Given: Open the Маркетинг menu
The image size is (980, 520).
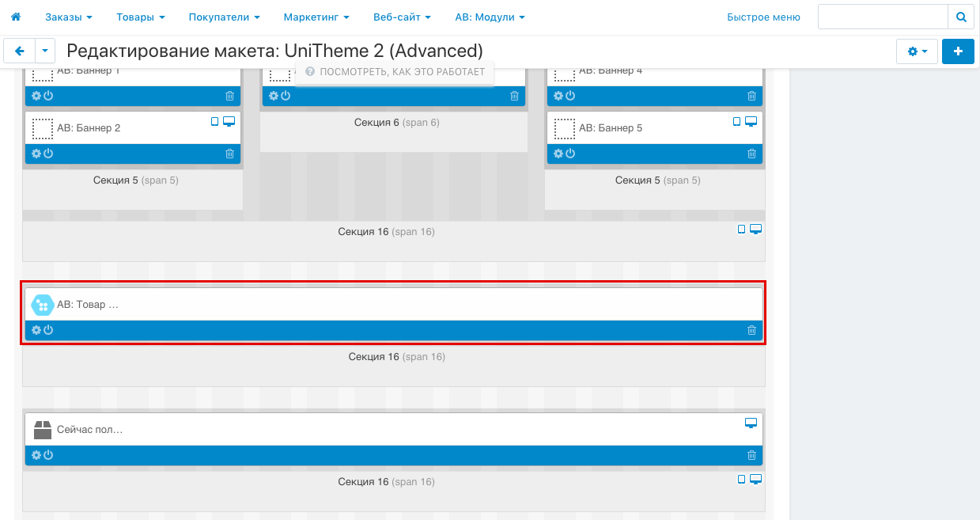Looking at the screenshot, I should point(317,17).
